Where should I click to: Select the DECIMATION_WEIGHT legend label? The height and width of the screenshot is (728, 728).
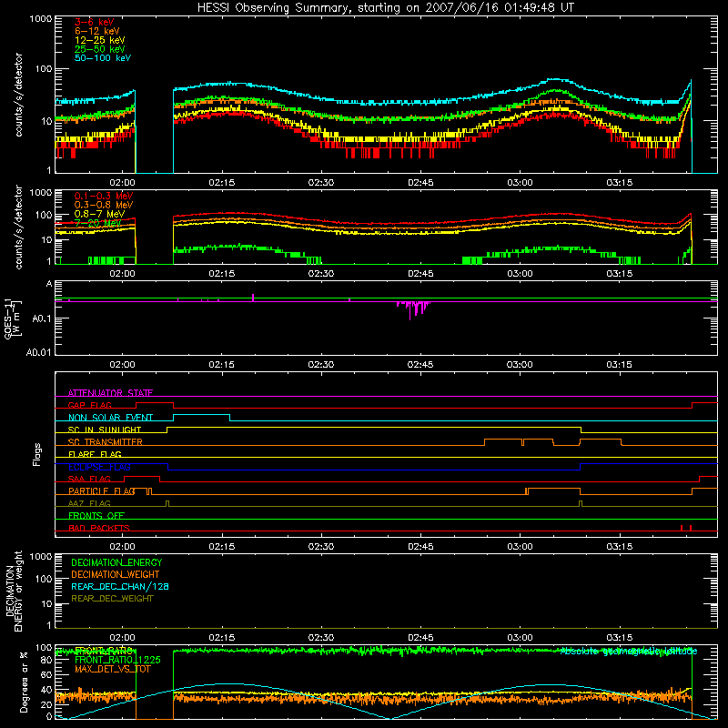(x=116, y=575)
